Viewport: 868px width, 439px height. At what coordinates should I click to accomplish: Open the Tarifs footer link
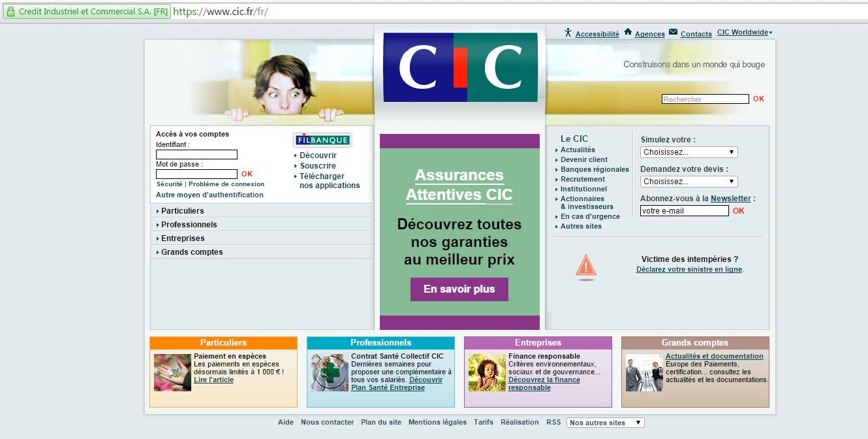click(484, 422)
